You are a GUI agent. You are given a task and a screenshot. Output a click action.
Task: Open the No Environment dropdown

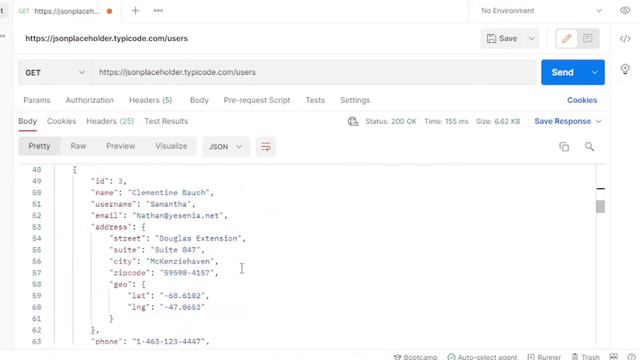(541, 11)
